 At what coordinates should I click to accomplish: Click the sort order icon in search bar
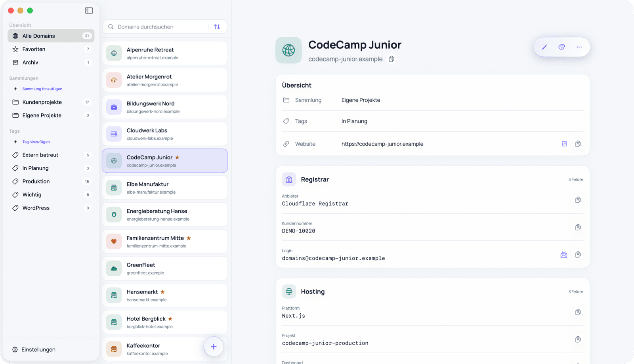217,27
